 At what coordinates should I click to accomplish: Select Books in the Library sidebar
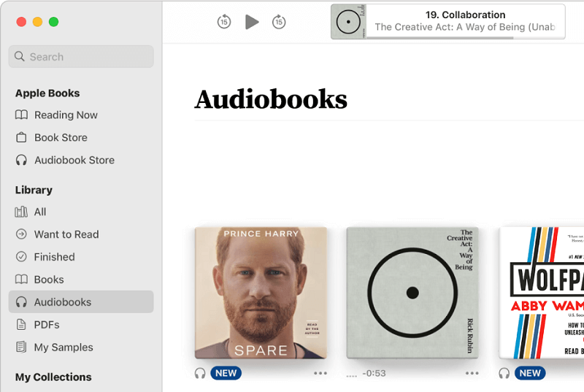[x=49, y=280]
